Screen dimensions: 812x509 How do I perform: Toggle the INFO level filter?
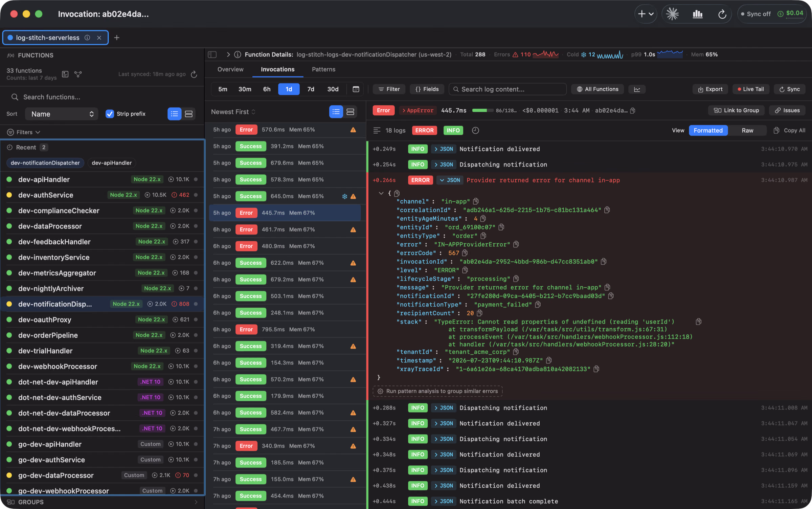(x=453, y=130)
